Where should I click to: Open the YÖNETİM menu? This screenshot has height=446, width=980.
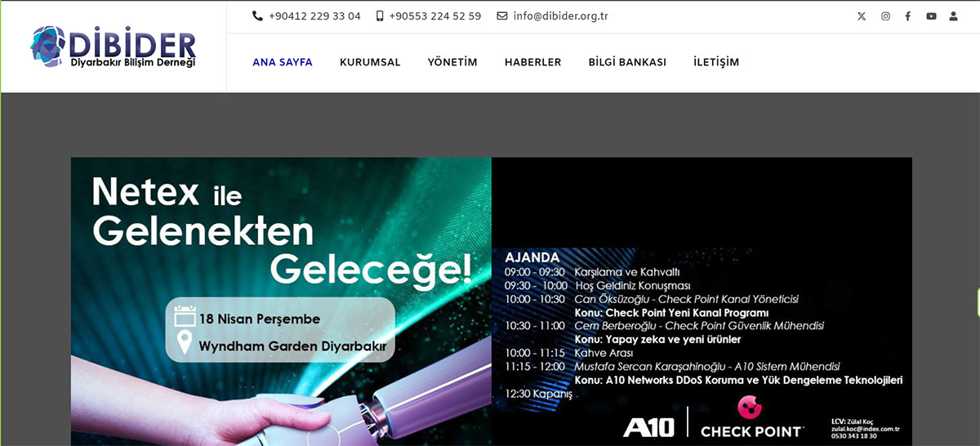tap(452, 62)
